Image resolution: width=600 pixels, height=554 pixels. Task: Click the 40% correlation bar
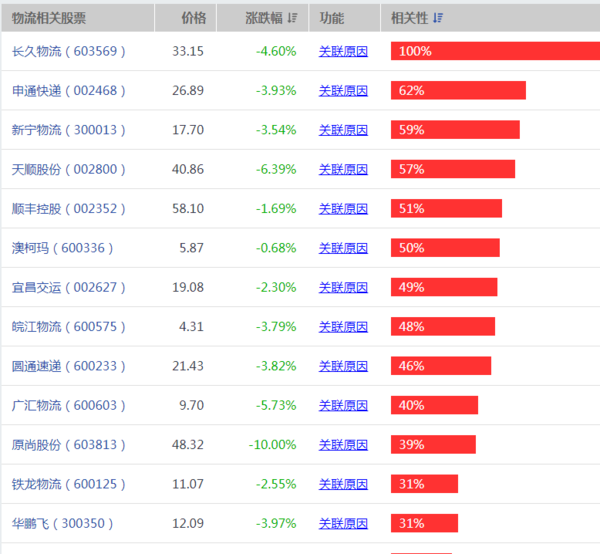pyautogui.click(x=435, y=405)
